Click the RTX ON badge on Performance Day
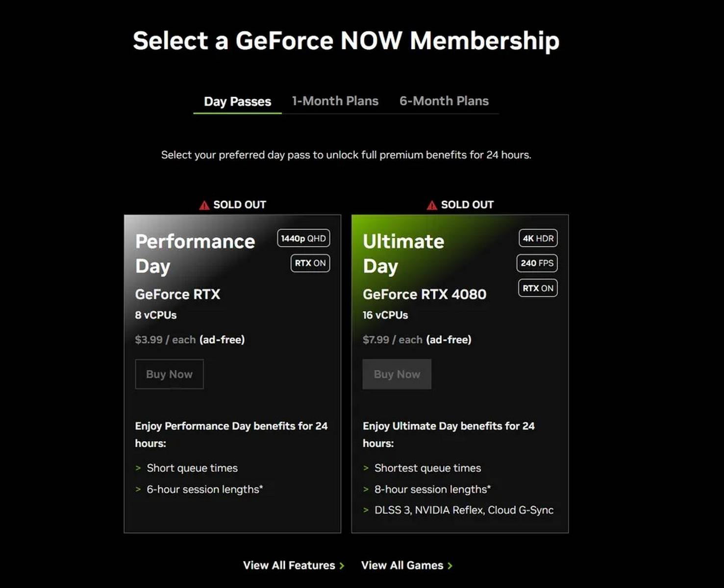The width and height of the screenshot is (724, 588). point(309,263)
